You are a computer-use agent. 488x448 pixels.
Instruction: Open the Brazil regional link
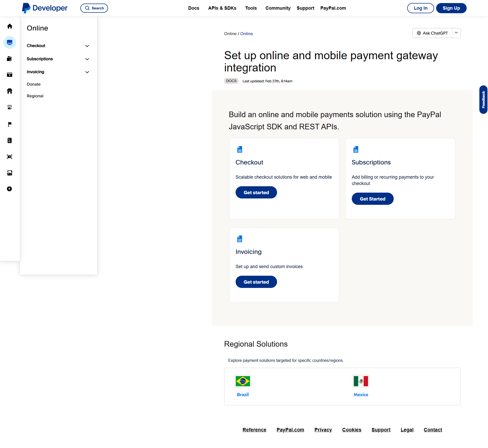pos(243,395)
